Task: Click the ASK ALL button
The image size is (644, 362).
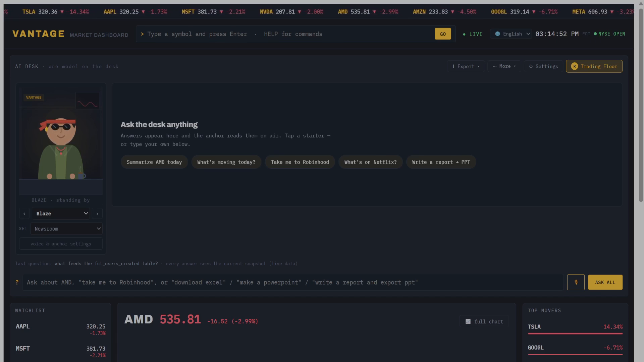Action: click(x=605, y=282)
